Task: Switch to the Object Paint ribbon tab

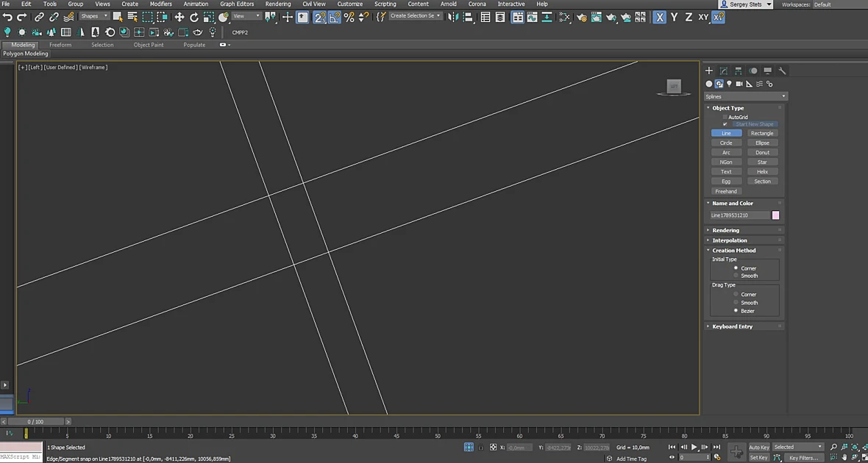Action: coord(149,45)
